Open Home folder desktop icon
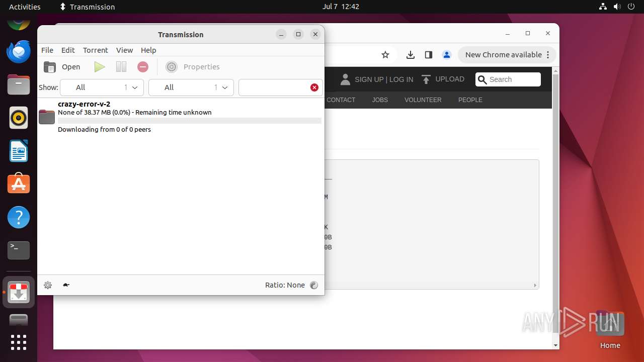 point(610,329)
